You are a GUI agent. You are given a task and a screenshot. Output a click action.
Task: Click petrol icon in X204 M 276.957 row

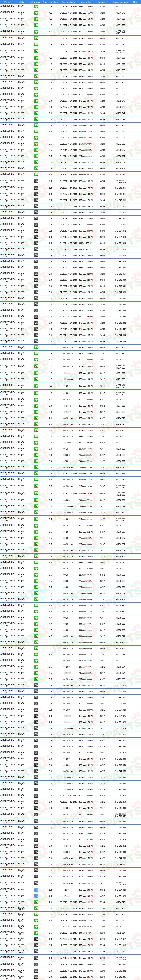click(36, 927)
